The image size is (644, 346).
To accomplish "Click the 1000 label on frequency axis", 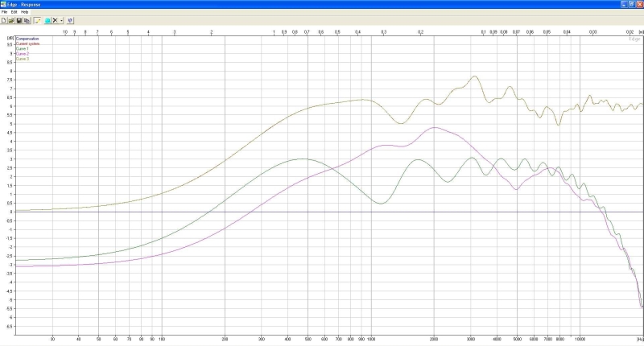I will (x=371, y=339).
